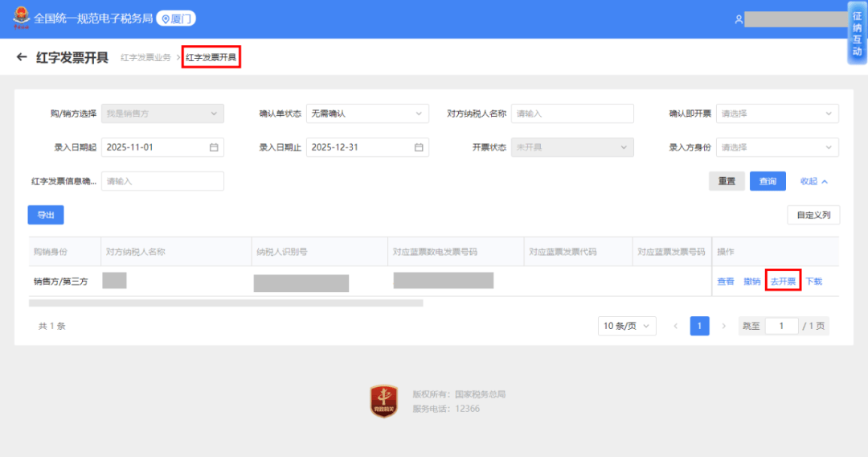Go to next page arrow
The height and width of the screenshot is (457, 868).
tap(723, 326)
